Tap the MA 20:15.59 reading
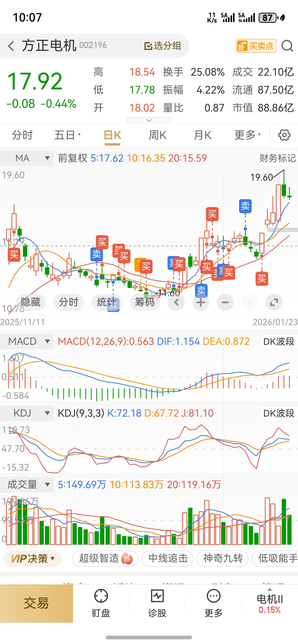298x644 pixels. click(x=188, y=158)
